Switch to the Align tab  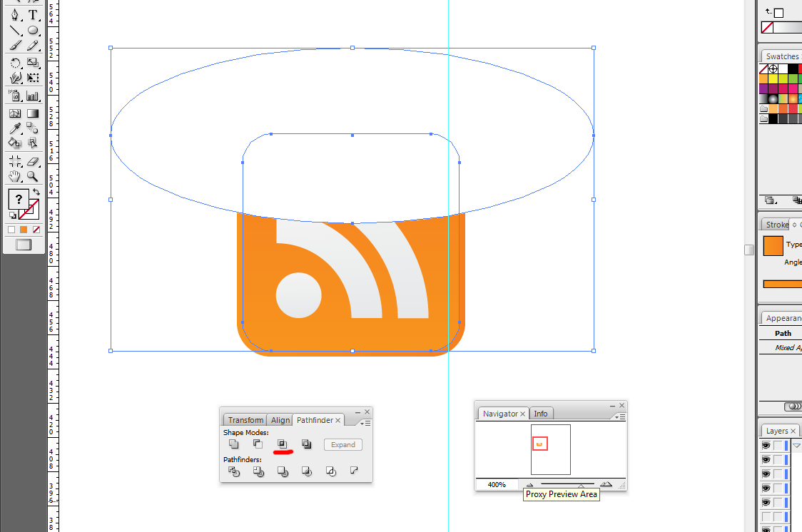pyautogui.click(x=280, y=420)
